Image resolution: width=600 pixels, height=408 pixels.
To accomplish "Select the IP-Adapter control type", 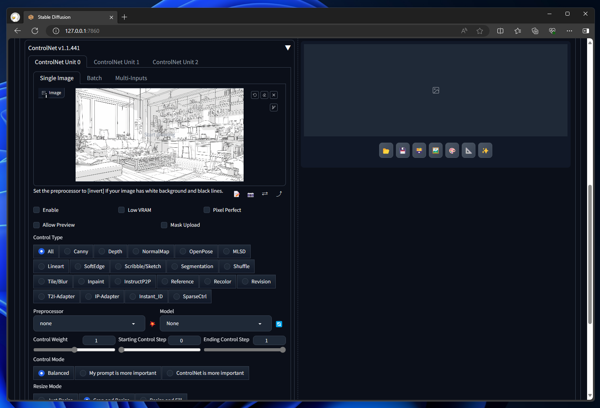I will (x=102, y=296).
